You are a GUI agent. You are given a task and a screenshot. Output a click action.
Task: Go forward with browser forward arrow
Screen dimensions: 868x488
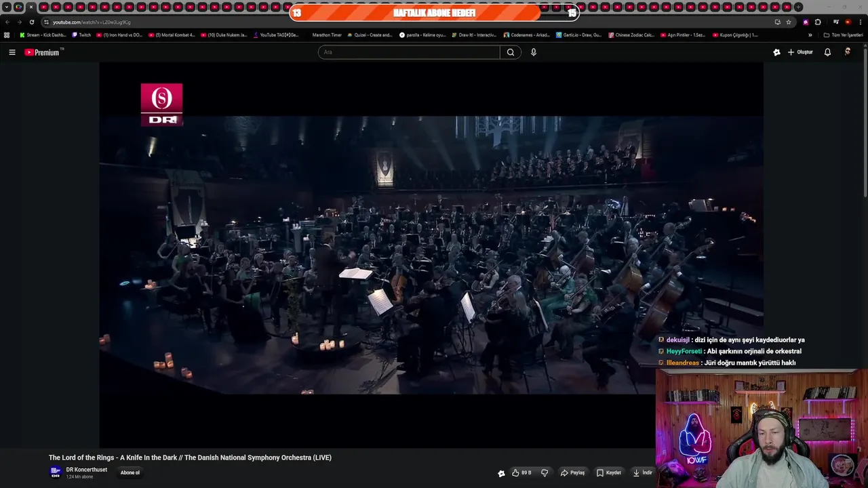coord(19,22)
